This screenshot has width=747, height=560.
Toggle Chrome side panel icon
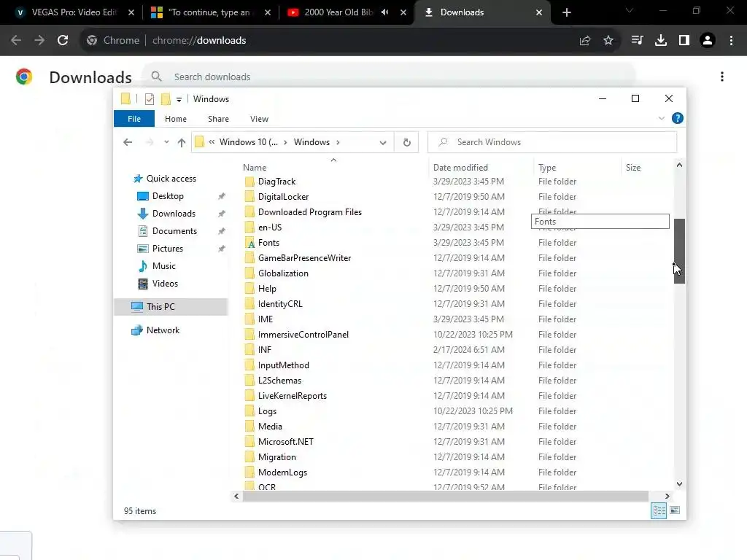pos(684,41)
